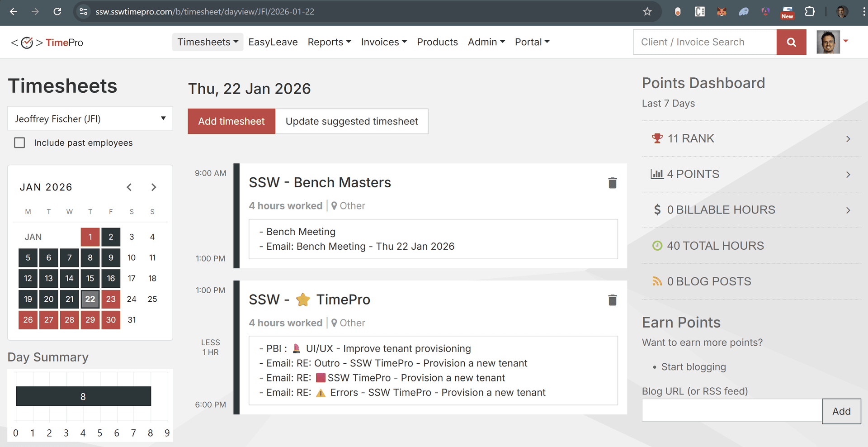Click the extension icon labeled New
868x447 pixels.
click(788, 13)
